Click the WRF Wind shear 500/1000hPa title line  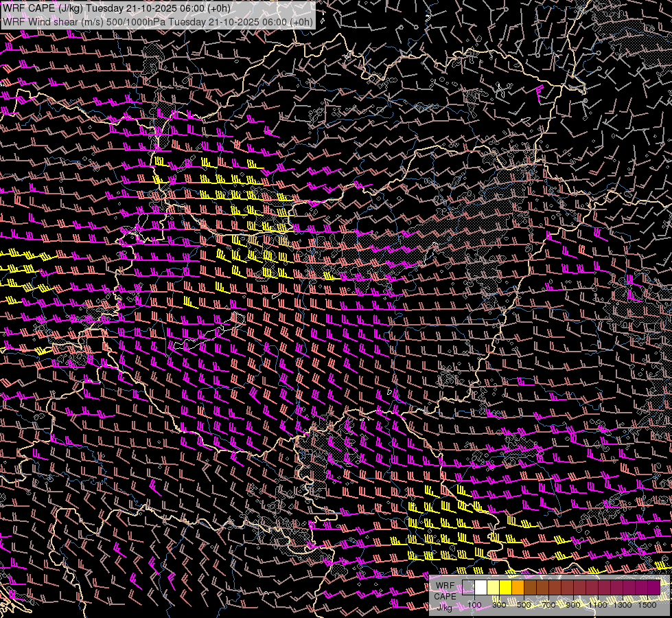158,22
